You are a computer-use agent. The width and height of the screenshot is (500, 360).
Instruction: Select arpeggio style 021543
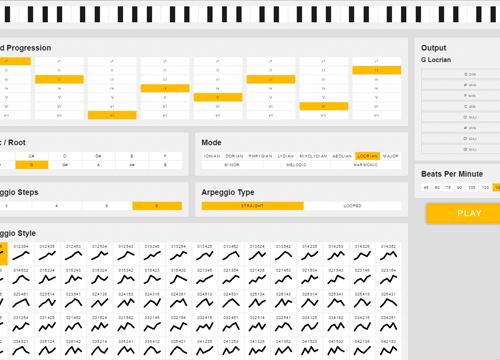pos(336,277)
